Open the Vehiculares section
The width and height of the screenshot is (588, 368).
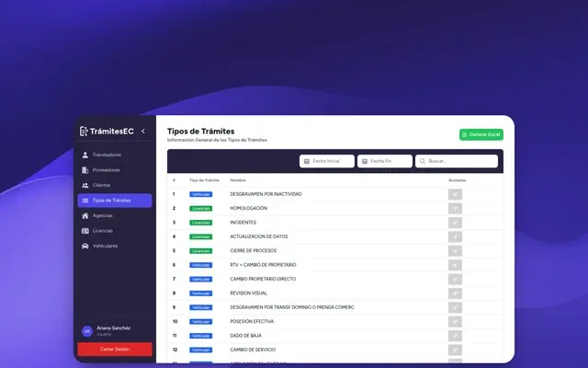115,246
